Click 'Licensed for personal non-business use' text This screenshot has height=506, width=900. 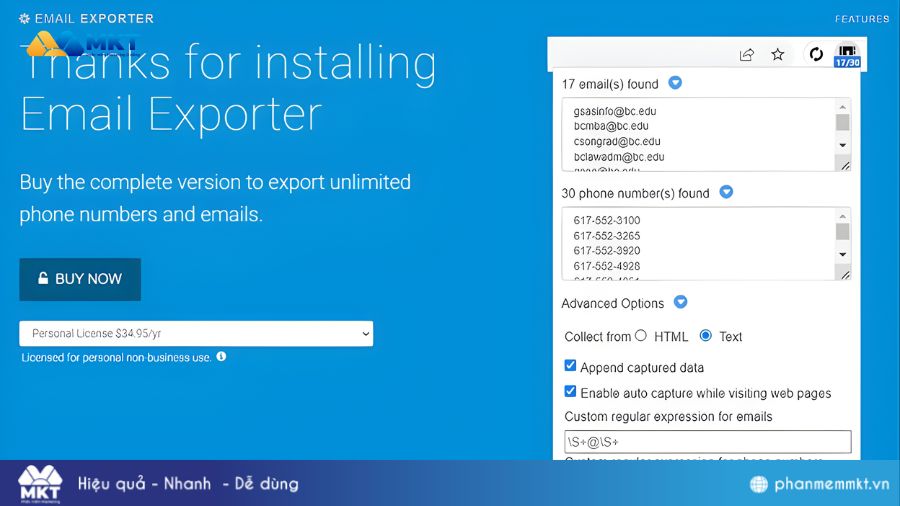[x=116, y=357]
